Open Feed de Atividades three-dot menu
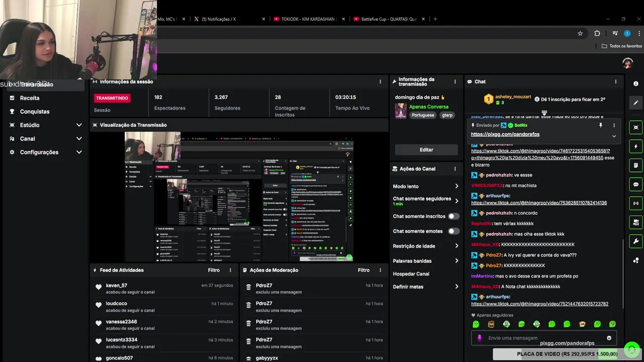Image resolution: width=644 pixels, height=362 pixels. click(x=230, y=270)
